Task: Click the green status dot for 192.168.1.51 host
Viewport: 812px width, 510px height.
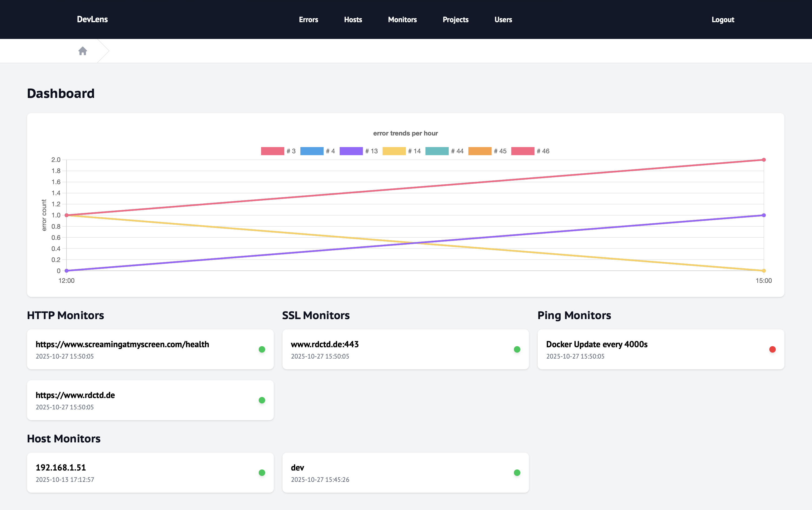Action: click(x=262, y=472)
